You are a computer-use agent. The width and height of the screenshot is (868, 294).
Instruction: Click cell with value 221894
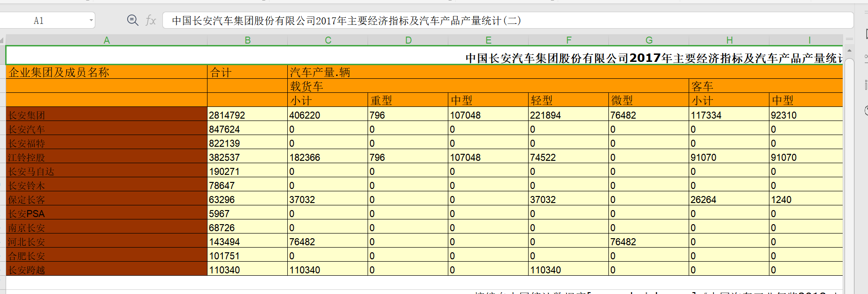[568, 114]
